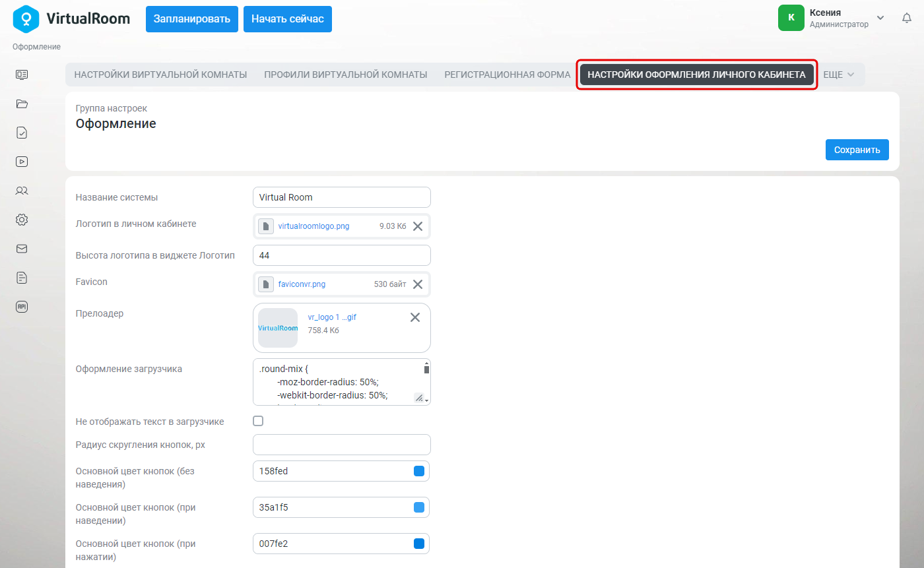Open the text document icon in sidebar

[x=22, y=278]
